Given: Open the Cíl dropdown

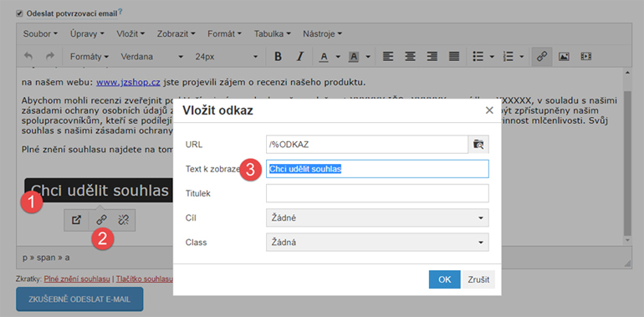Looking at the screenshot, I should 377,217.
